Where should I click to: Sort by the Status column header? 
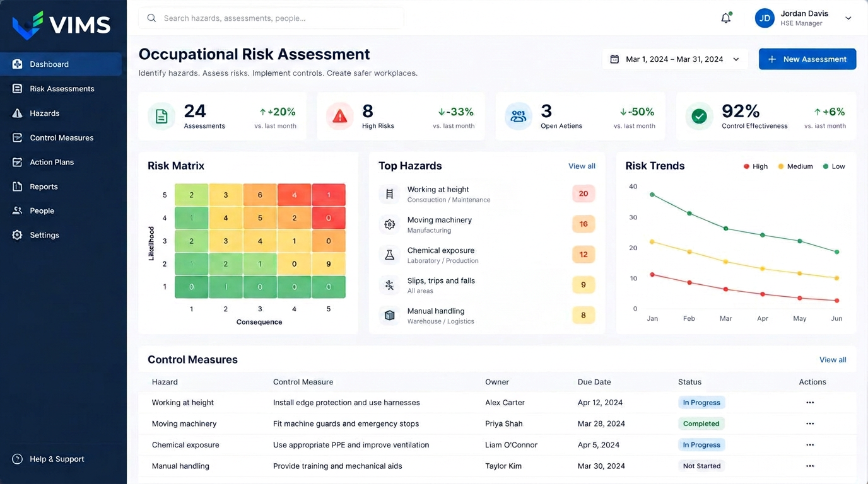coord(689,382)
